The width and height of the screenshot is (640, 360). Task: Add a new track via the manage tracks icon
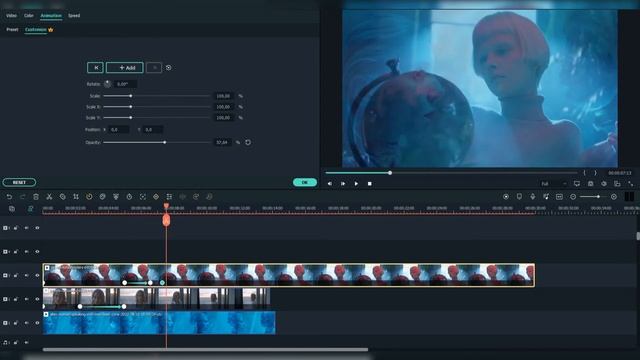[x=12, y=209]
